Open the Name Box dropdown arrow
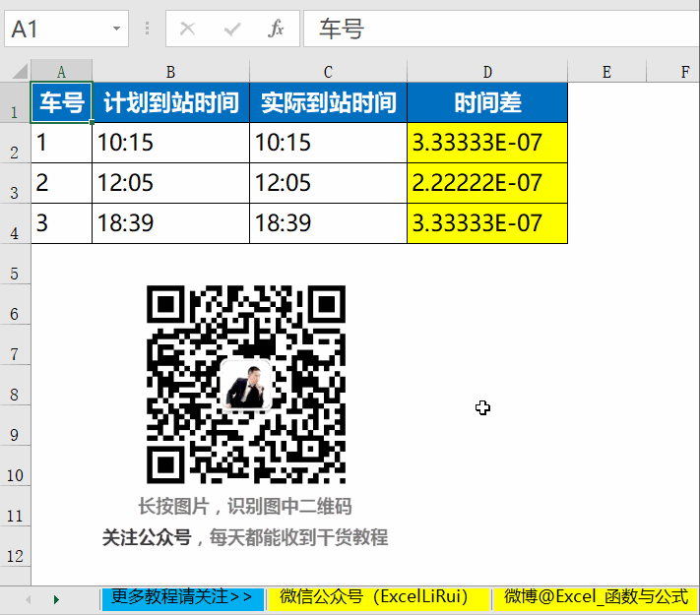Screen dimensions: 700x615 116,29
